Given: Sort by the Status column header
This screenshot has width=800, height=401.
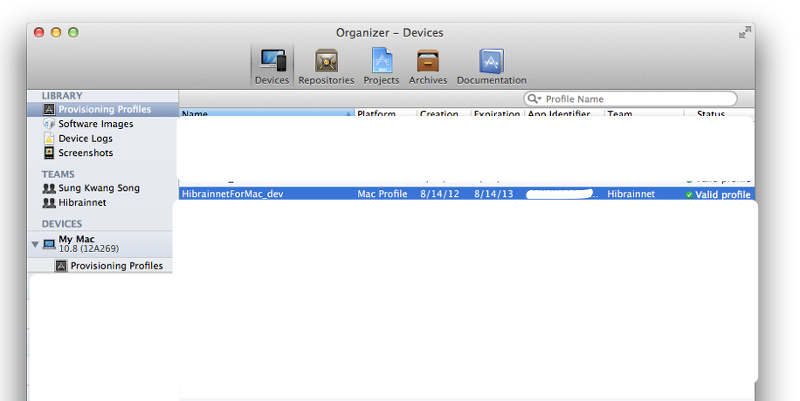Looking at the screenshot, I should coord(719,113).
